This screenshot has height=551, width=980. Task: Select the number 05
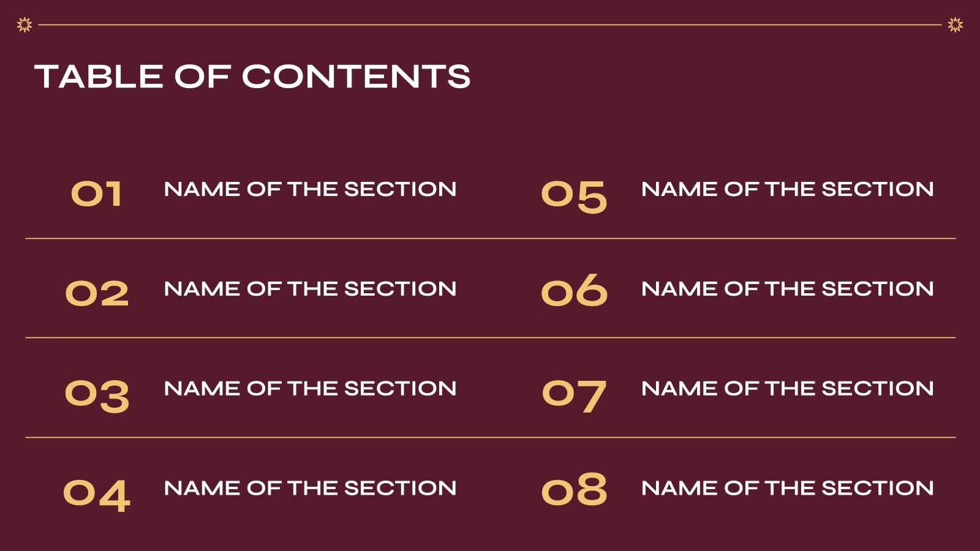click(x=574, y=196)
